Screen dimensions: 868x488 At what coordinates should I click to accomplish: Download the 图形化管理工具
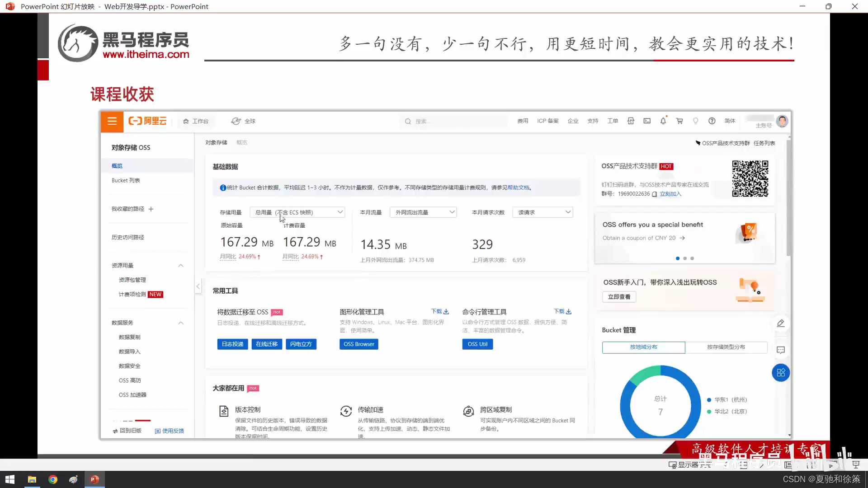(x=440, y=311)
